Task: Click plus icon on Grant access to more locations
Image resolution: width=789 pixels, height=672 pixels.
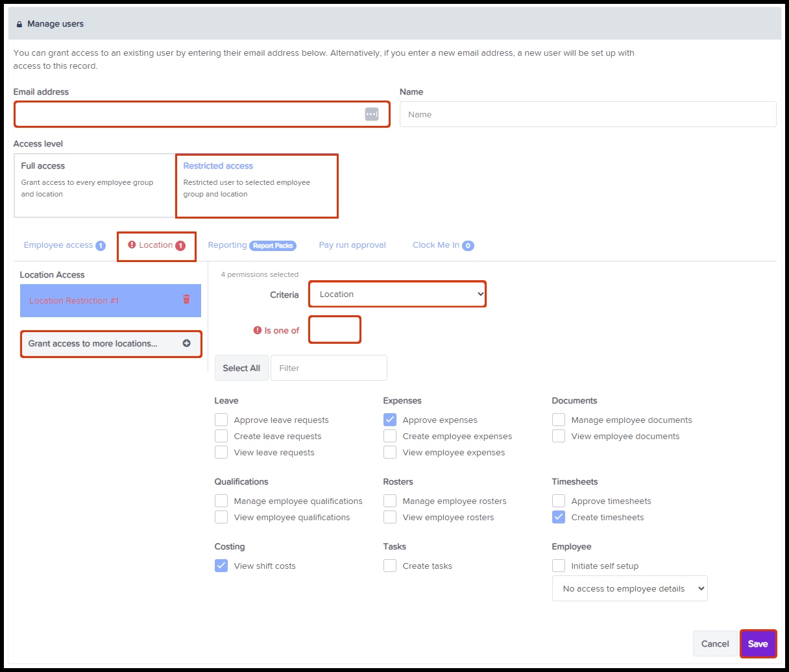Action: pos(187,343)
